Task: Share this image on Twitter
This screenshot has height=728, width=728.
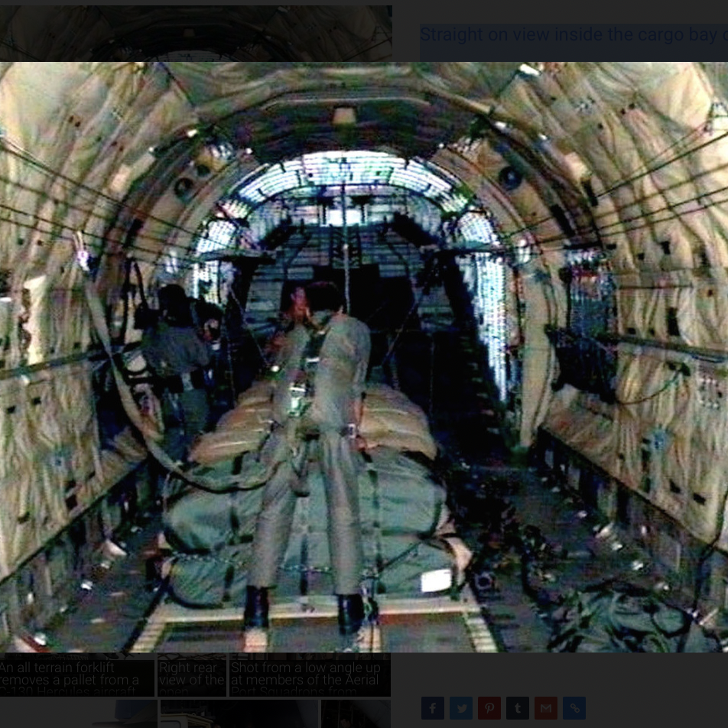Action: (460, 707)
